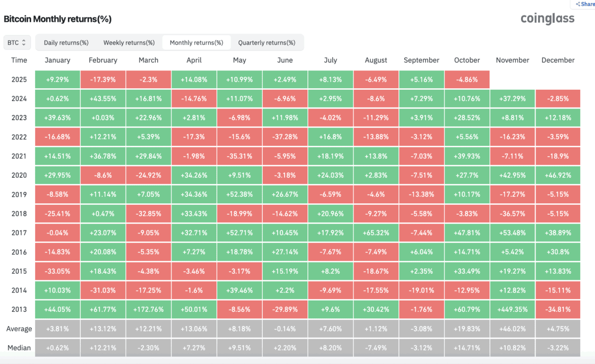Click the January column header
Image resolution: width=595 pixels, height=364 pixels.
click(x=58, y=60)
